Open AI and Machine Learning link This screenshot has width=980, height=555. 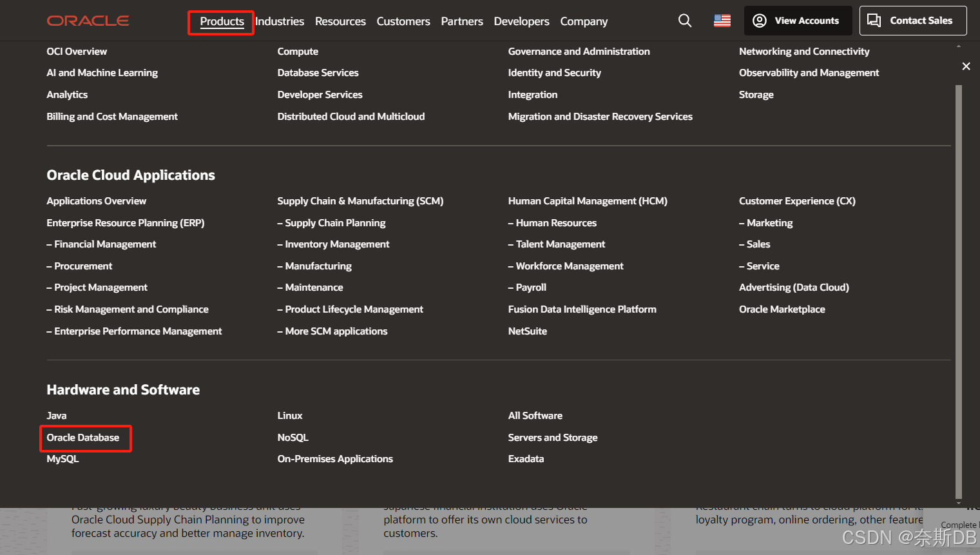point(102,73)
